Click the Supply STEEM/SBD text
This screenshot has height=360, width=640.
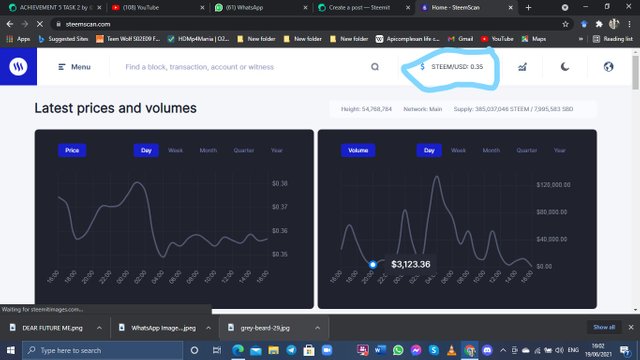click(x=513, y=109)
